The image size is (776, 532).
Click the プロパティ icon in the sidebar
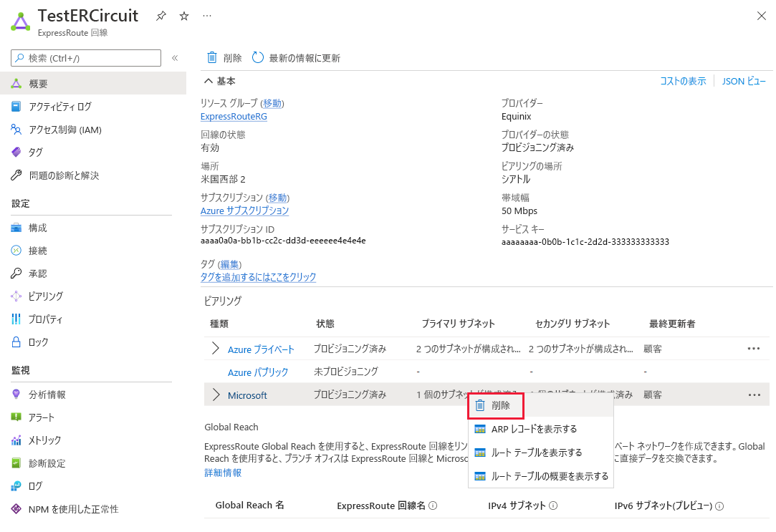coord(16,319)
